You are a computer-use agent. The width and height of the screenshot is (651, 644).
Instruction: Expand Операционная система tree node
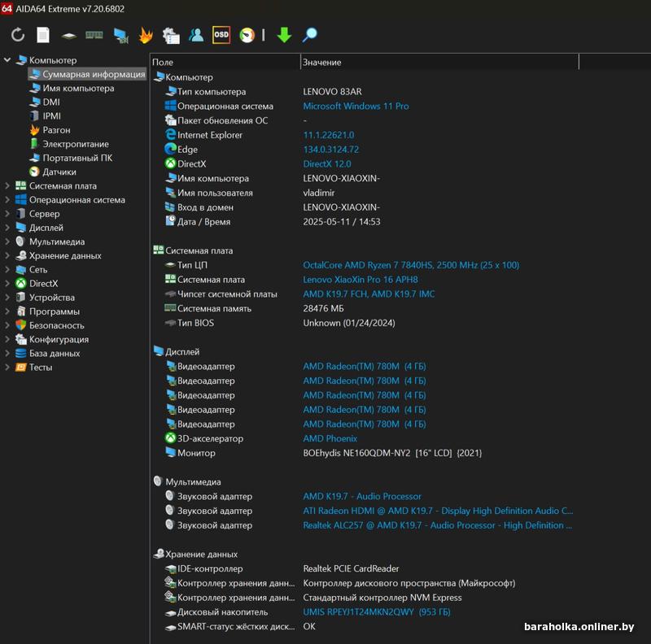tap(7, 200)
